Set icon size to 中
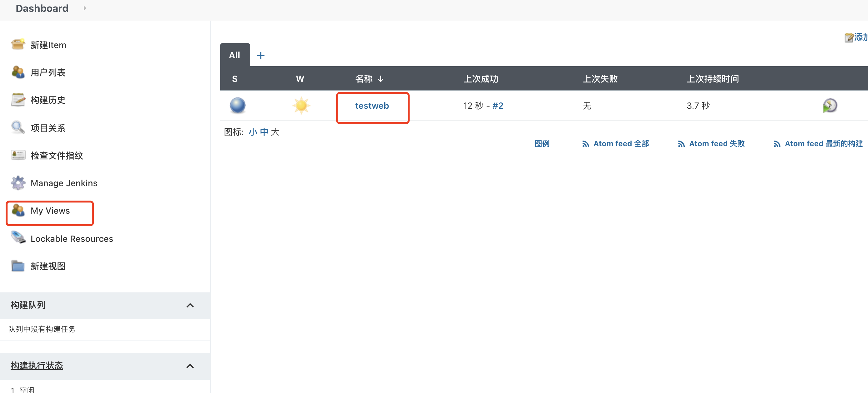The height and width of the screenshot is (393, 868). (x=264, y=132)
